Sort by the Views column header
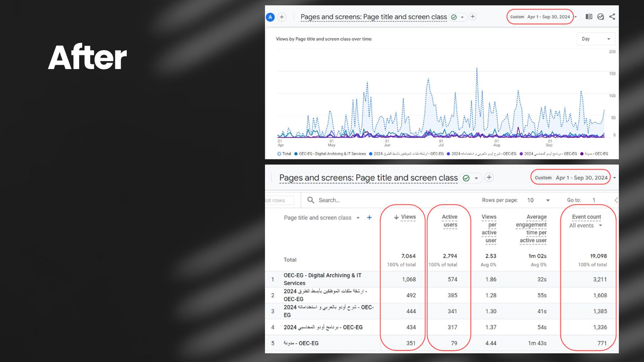 pos(408,217)
